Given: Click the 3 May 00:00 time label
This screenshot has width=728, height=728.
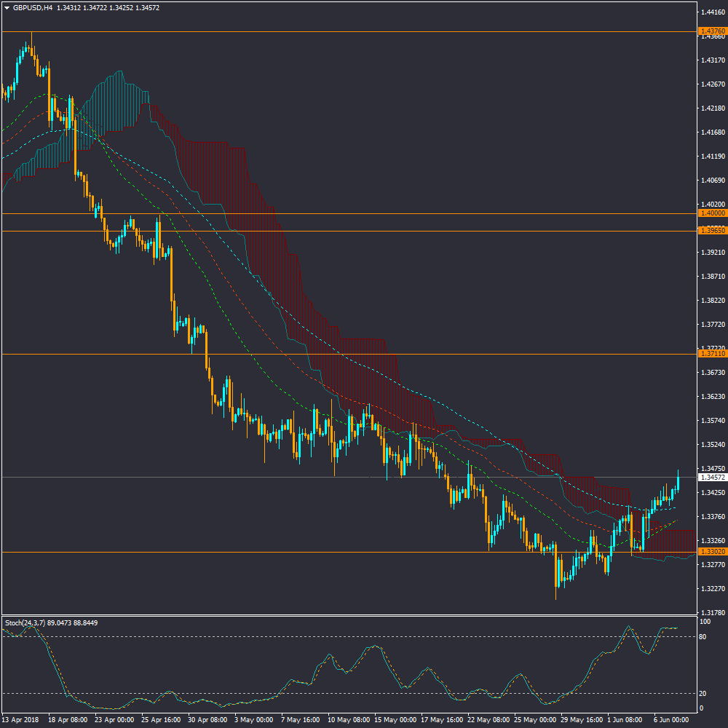Looking at the screenshot, I should [253, 719].
